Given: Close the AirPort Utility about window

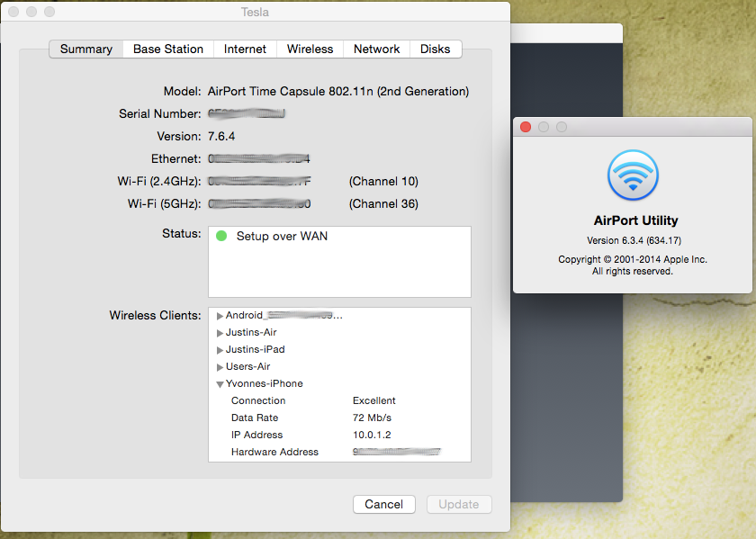Looking at the screenshot, I should pyautogui.click(x=526, y=127).
